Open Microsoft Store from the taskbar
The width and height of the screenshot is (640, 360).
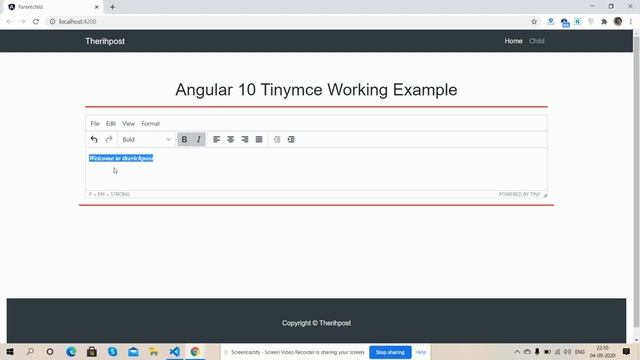click(x=92, y=352)
